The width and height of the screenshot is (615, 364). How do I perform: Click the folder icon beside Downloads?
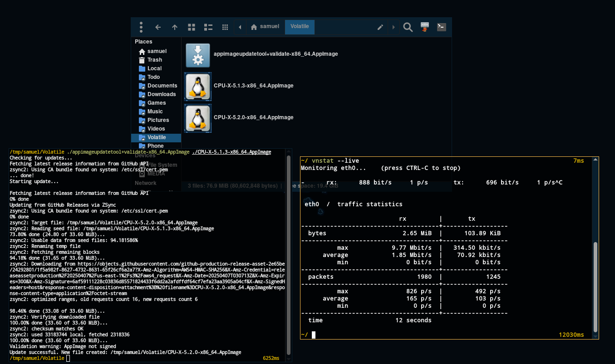[x=142, y=94]
